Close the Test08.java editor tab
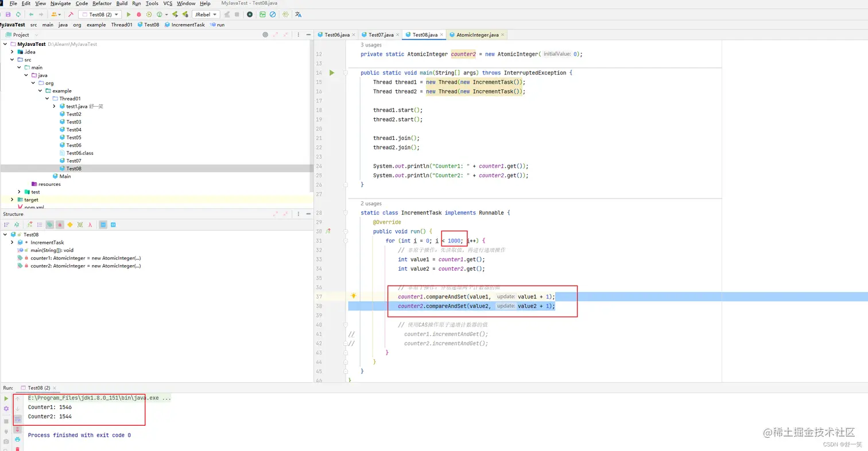Screen dimensions: 868x451 (442, 35)
